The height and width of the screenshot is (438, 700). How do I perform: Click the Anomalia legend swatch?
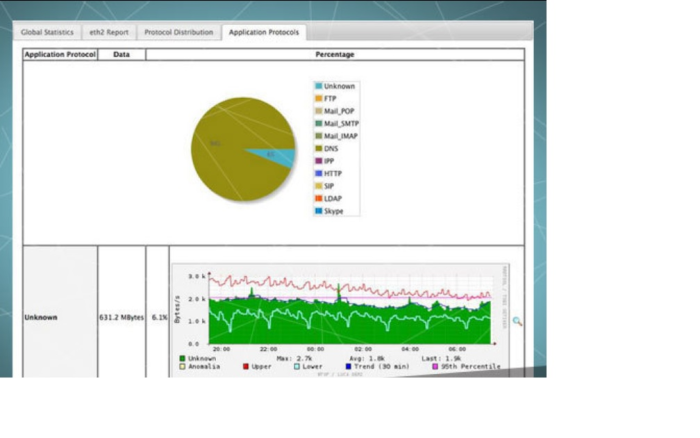pyautogui.click(x=182, y=367)
